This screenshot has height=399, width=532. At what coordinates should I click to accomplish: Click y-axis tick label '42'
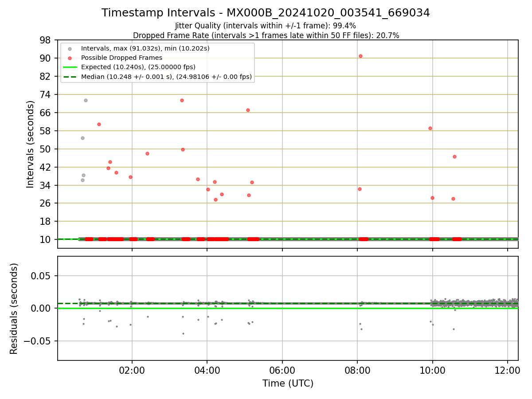pyautogui.click(x=46, y=167)
